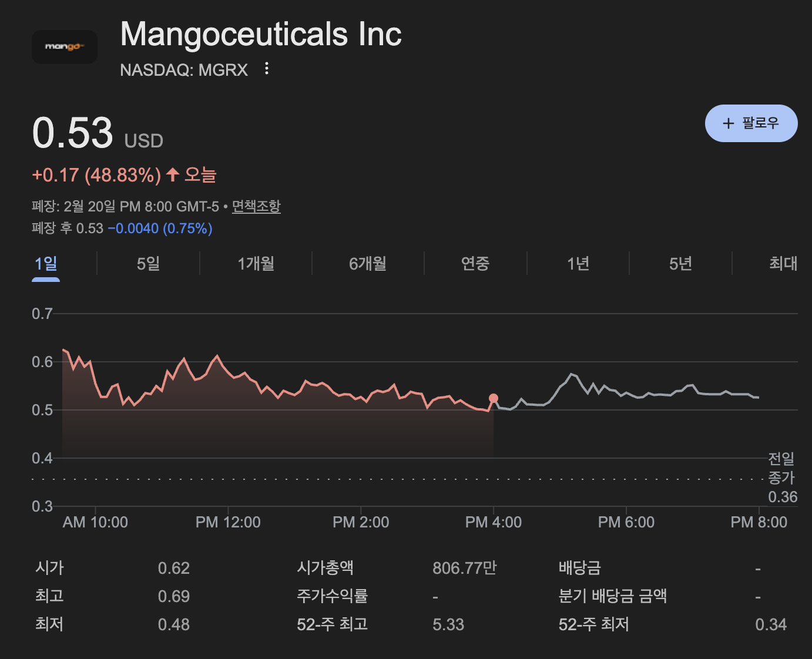Click the 0.5 y-axis label

click(42, 409)
